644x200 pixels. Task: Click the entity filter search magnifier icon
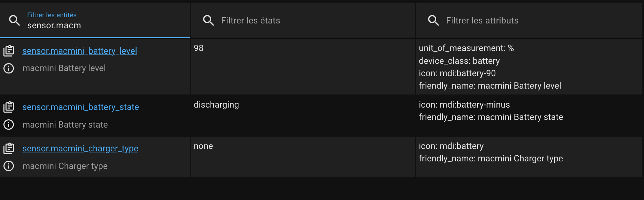click(x=14, y=20)
